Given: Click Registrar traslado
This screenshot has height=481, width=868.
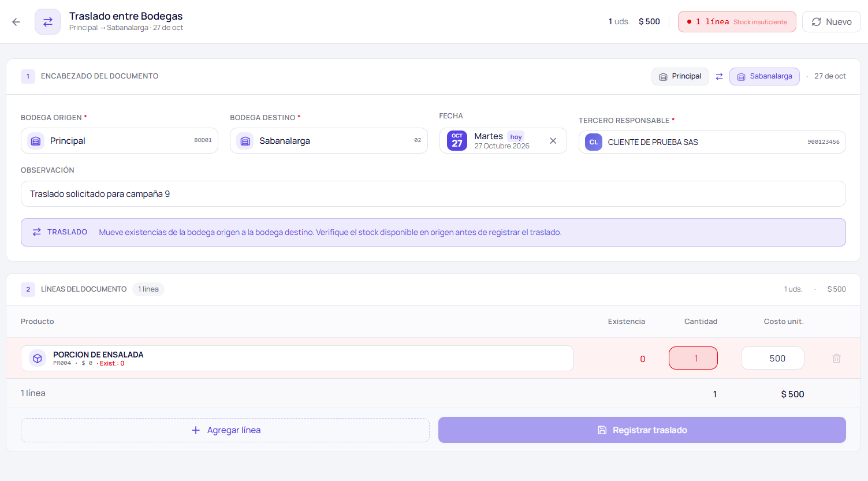Looking at the screenshot, I should (642, 430).
